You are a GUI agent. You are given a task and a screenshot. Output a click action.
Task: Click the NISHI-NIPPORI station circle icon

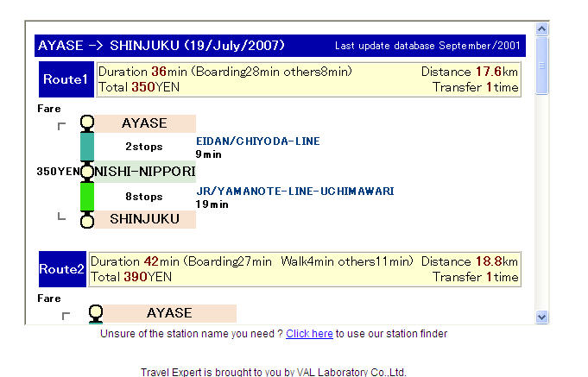click(x=87, y=172)
